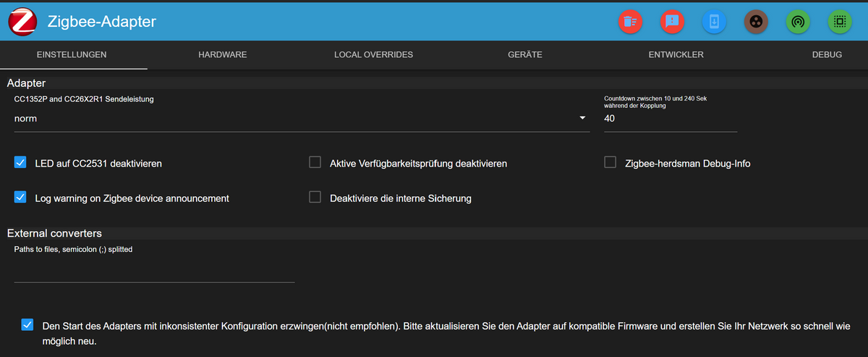This screenshot has width=868, height=357.
Task: Click the Zigbee logo in header
Action: 22,22
